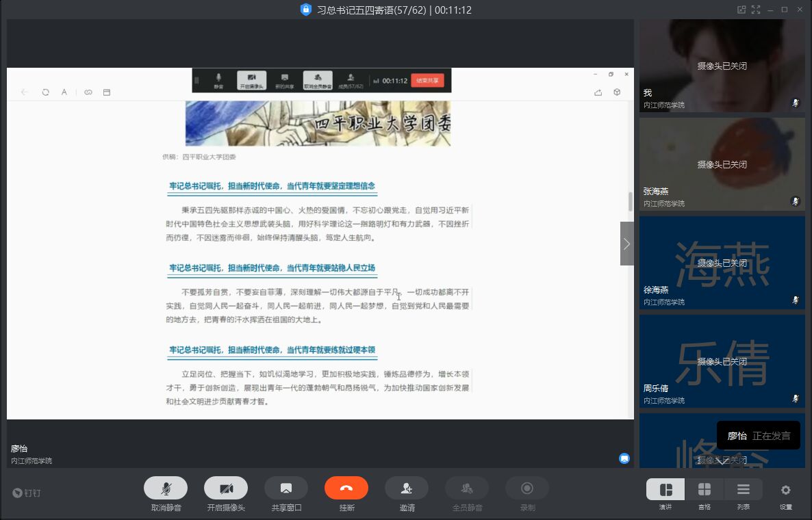Click window layout icon in viewer toolbar
812x520 pixels.
(x=107, y=92)
